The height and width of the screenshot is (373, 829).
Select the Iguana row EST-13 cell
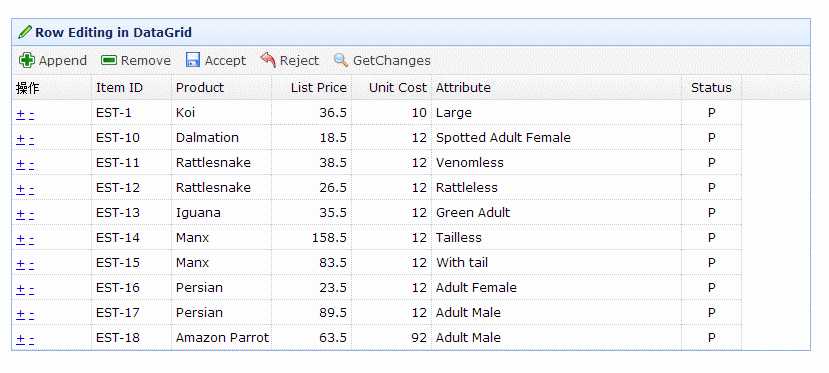tap(132, 213)
